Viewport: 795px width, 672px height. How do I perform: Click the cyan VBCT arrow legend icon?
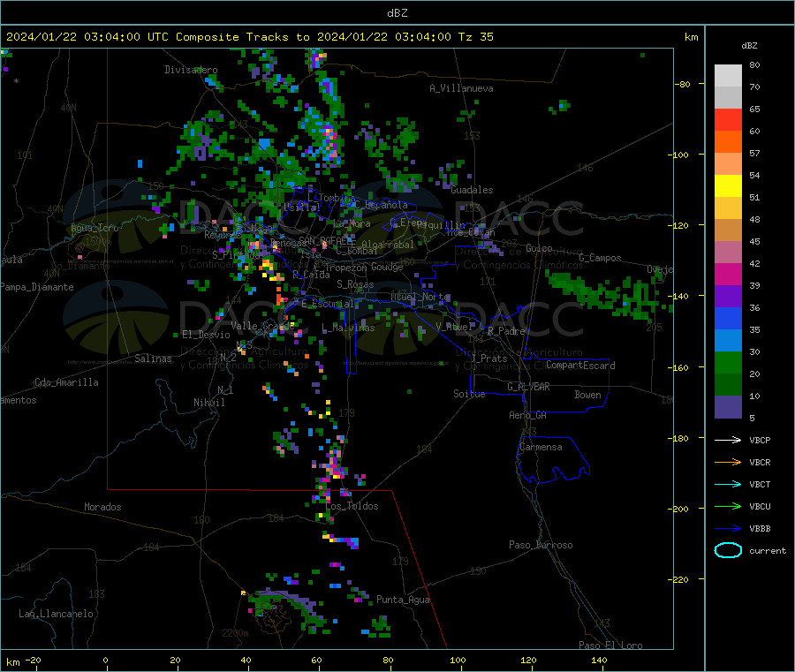728,484
